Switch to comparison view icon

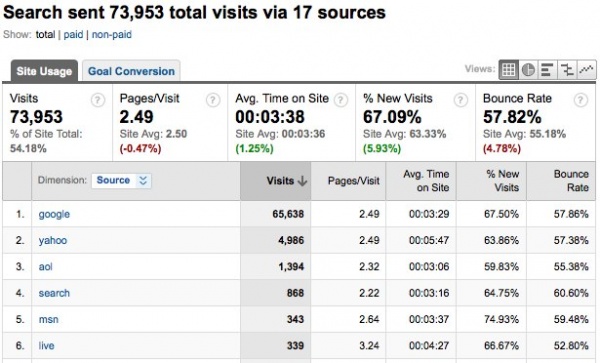pyautogui.click(x=567, y=70)
